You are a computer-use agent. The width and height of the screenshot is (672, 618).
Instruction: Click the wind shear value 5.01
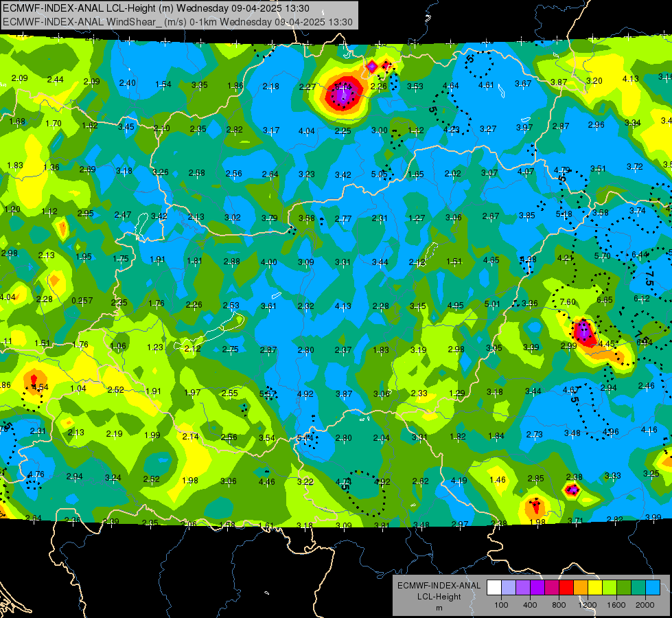coord(492,304)
